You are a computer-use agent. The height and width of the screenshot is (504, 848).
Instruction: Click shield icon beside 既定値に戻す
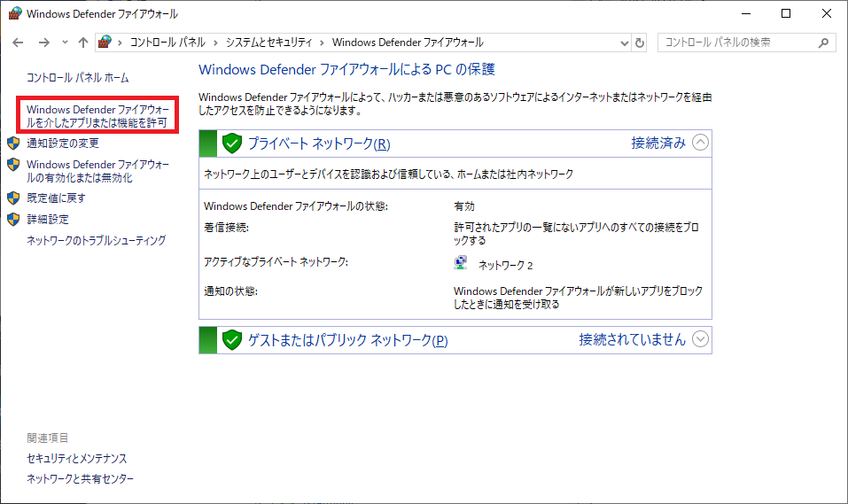coord(13,198)
